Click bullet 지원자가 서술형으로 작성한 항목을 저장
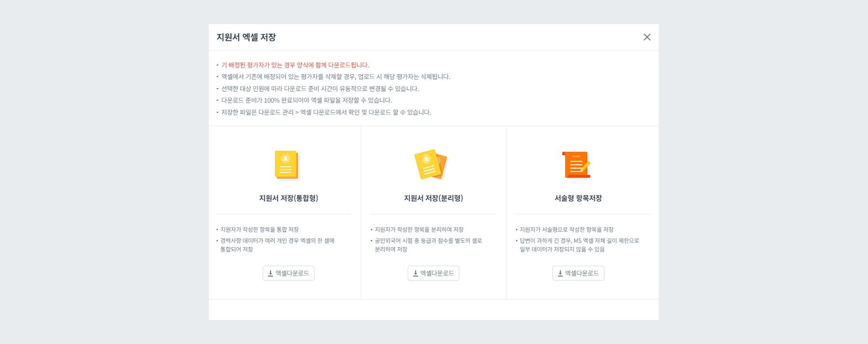868x344 pixels. [x=567, y=229]
